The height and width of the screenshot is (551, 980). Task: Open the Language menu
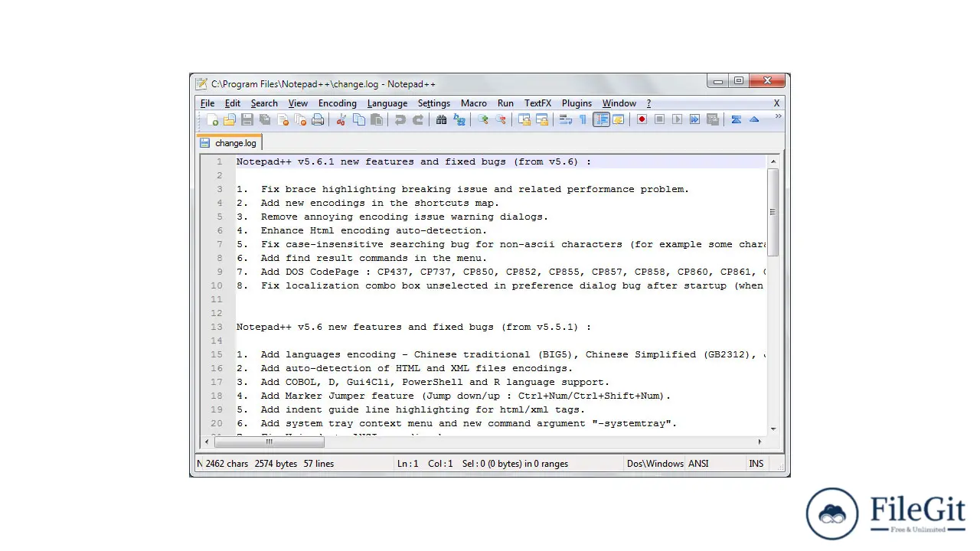coord(387,103)
